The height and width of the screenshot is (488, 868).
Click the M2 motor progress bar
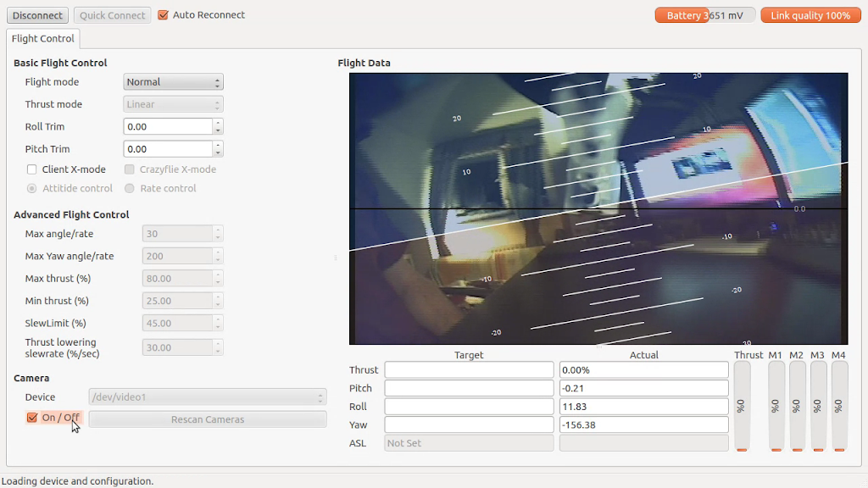point(797,407)
